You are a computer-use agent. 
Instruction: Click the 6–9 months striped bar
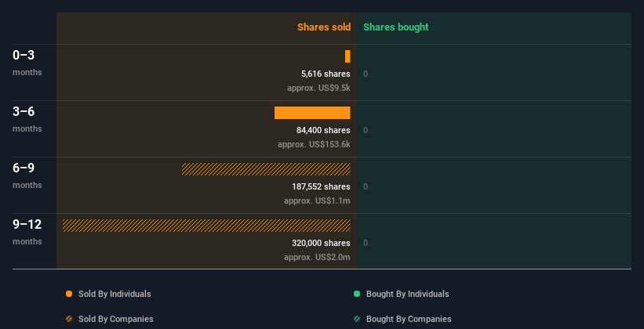[266, 169]
